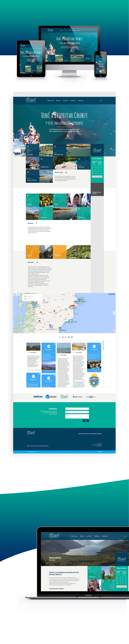Switch the map to 'Satélite' view
The width and height of the screenshot is (129, 644).
tap(18, 294)
